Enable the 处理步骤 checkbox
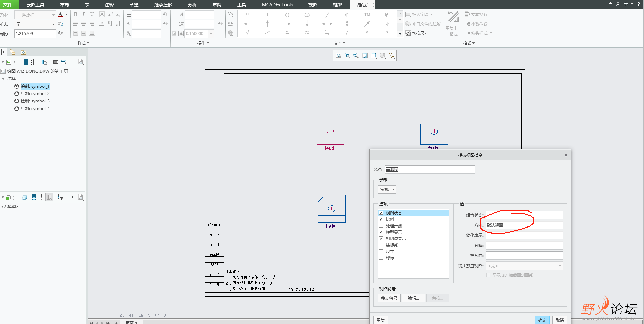644x324 pixels. coord(381,226)
